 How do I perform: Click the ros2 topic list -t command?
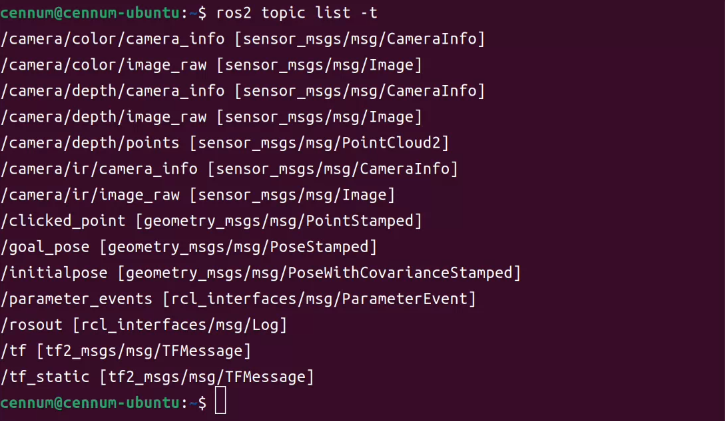coord(296,13)
